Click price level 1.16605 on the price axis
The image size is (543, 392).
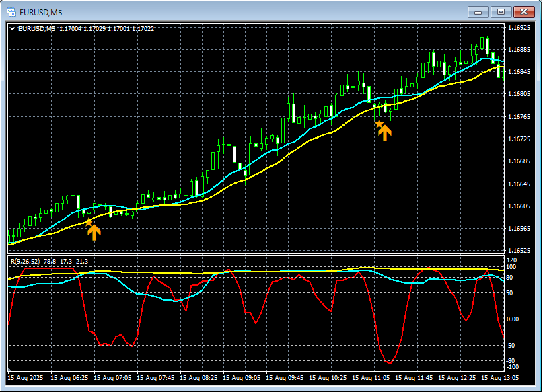click(x=519, y=206)
